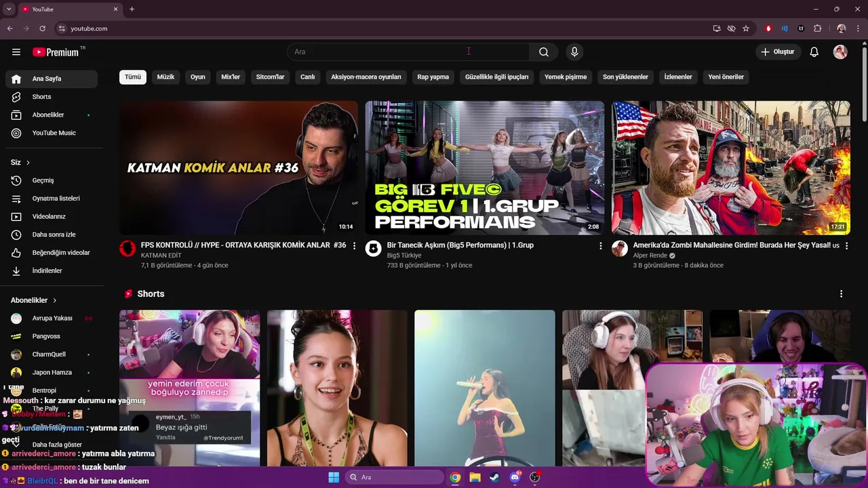Screen dimensions: 868x488
Task: Start voice search with microphone icon
Action: 574,52
